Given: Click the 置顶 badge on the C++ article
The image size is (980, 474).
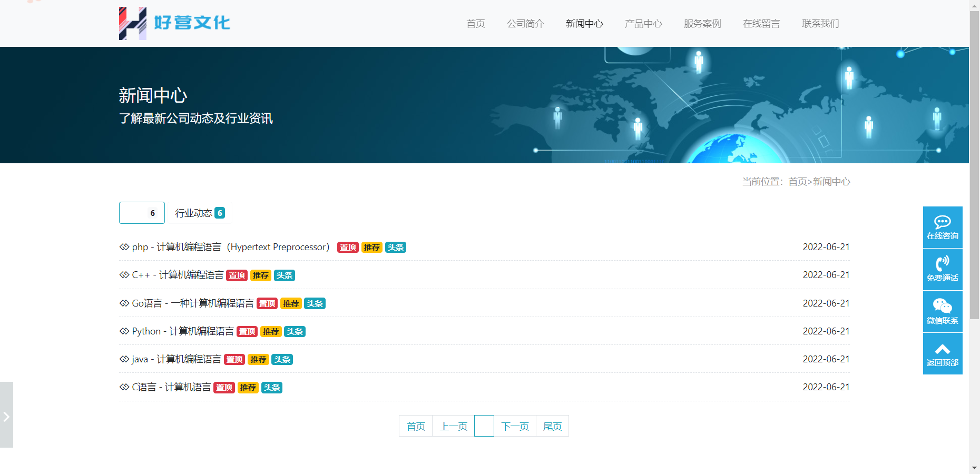Looking at the screenshot, I should tap(237, 275).
